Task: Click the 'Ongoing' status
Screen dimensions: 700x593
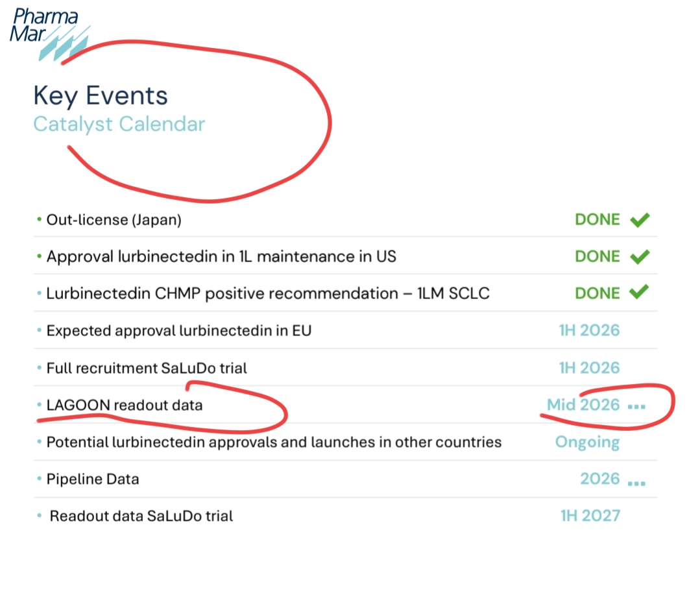Action: 588,442
